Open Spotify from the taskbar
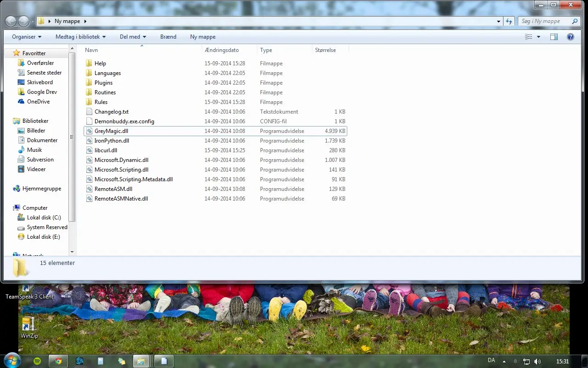 (x=37, y=361)
